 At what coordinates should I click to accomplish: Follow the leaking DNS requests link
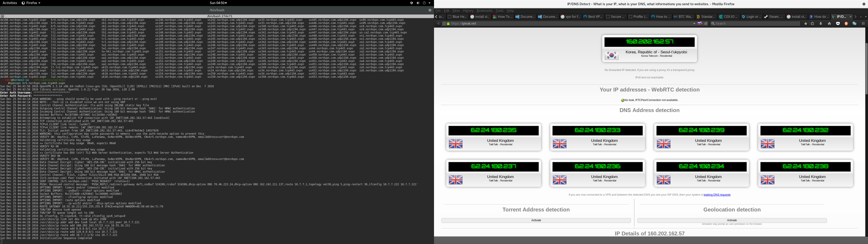coord(717,195)
